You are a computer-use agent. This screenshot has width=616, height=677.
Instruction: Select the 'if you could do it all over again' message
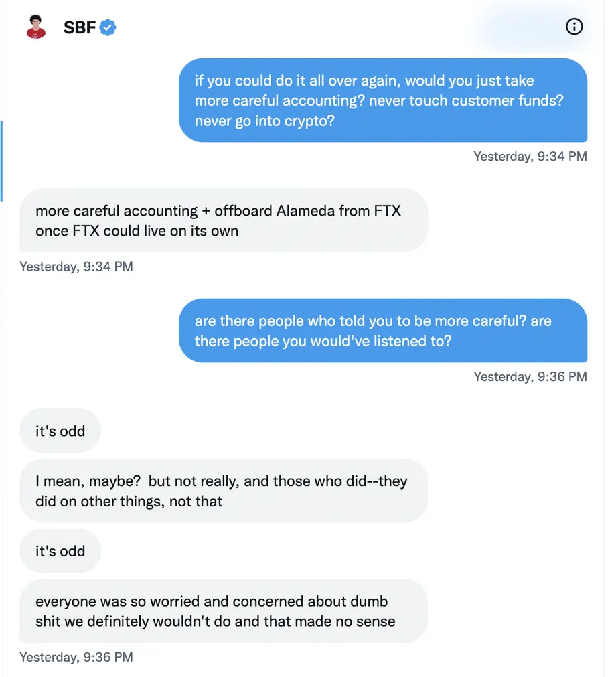click(382, 100)
